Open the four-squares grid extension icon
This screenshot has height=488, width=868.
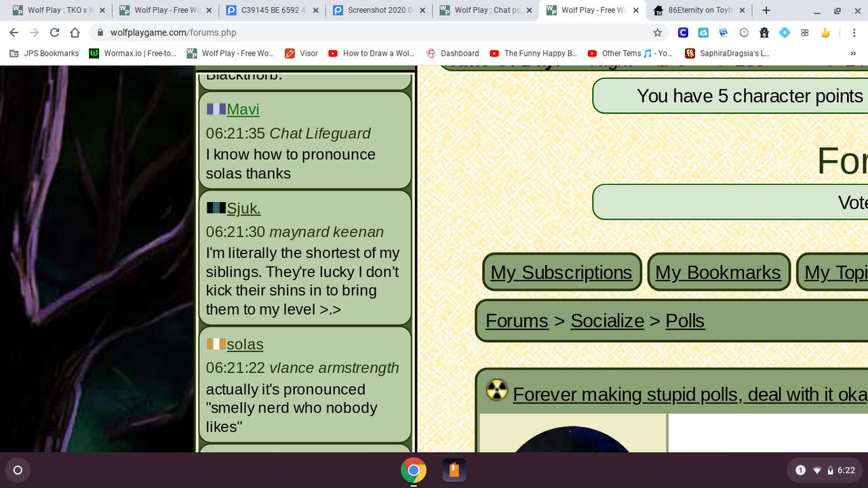coord(805,33)
